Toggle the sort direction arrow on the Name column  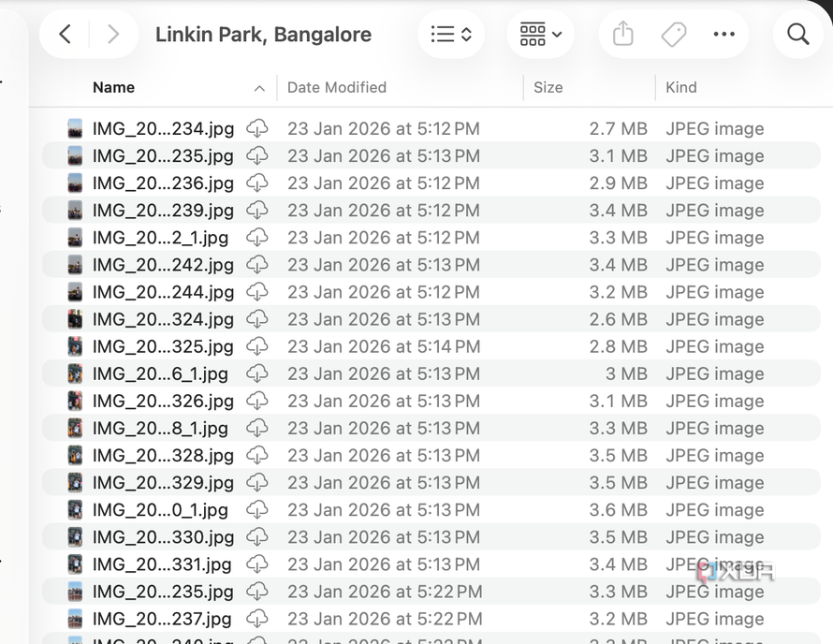coord(259,88)
